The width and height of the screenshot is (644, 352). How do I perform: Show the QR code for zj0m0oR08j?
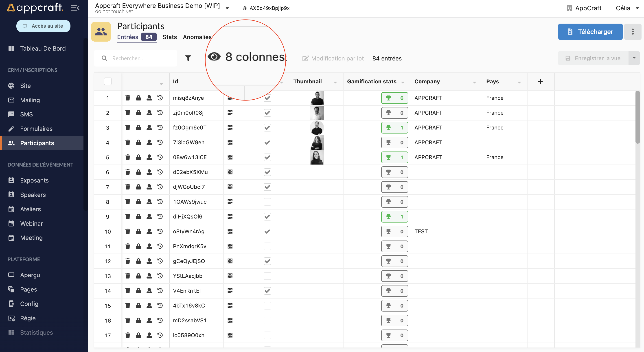pyautogui.click(x=230, y=113)
